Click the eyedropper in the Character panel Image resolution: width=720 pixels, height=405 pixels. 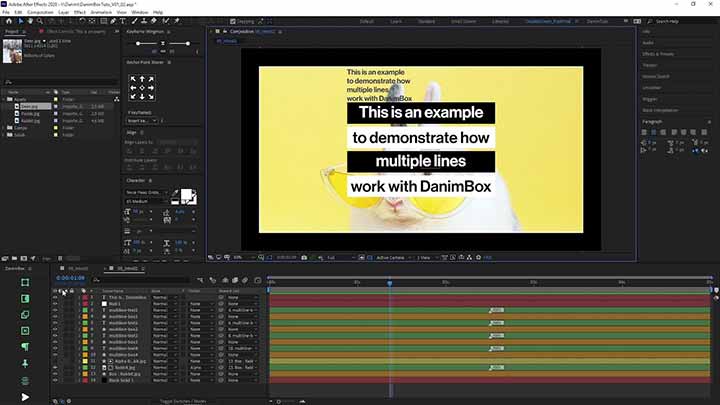coord(175,193)
